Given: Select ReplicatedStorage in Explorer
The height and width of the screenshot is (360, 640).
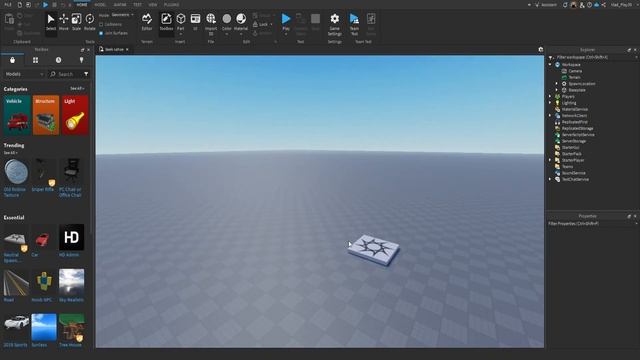Looking at the screenshot, I should [578, 128].
